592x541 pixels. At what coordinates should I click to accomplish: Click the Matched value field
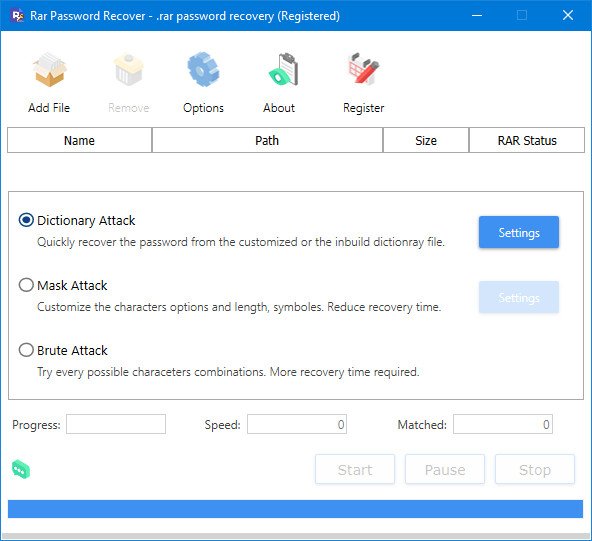coord(503,424)
